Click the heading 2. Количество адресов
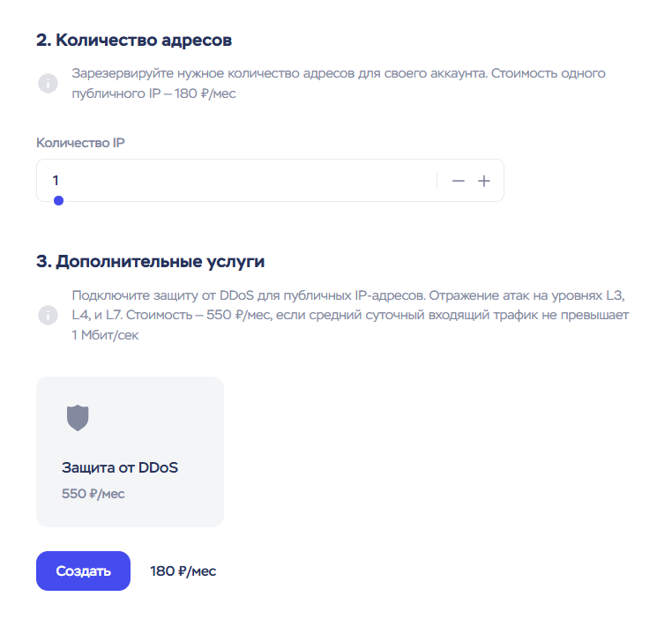 134,41
